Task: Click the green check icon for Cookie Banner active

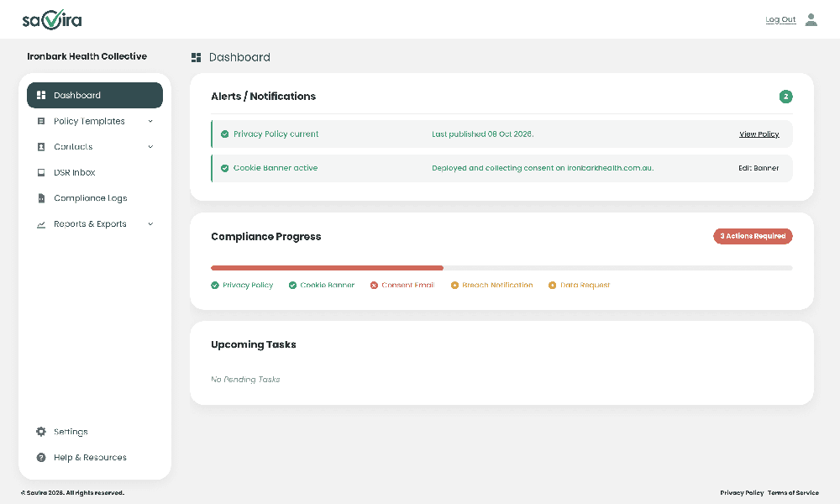Action: click(x=225, y=168)
